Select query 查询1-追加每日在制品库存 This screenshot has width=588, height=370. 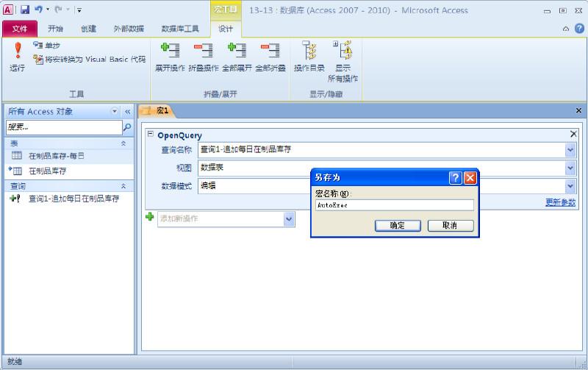click(69, 199)
